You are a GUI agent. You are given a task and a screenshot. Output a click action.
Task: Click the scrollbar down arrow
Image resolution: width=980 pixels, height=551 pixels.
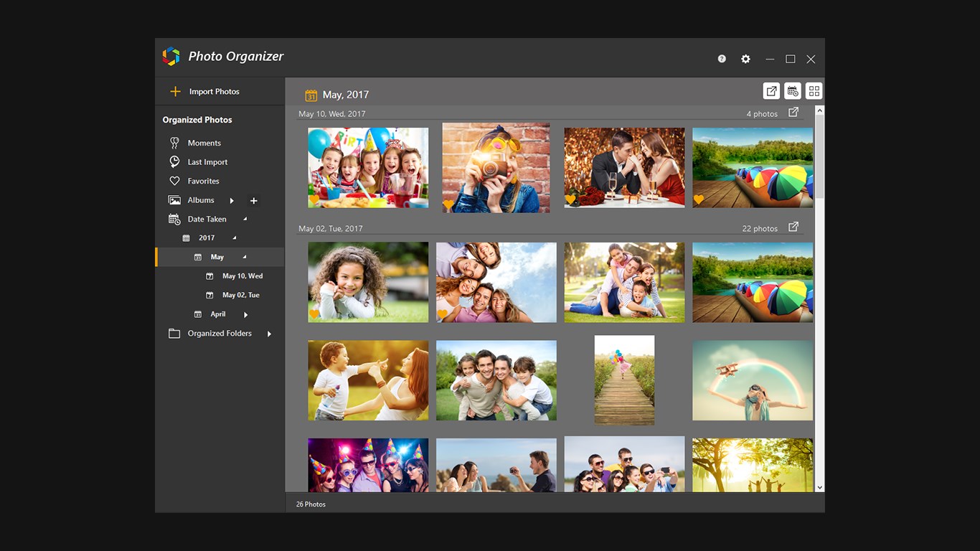coord(820,487)
